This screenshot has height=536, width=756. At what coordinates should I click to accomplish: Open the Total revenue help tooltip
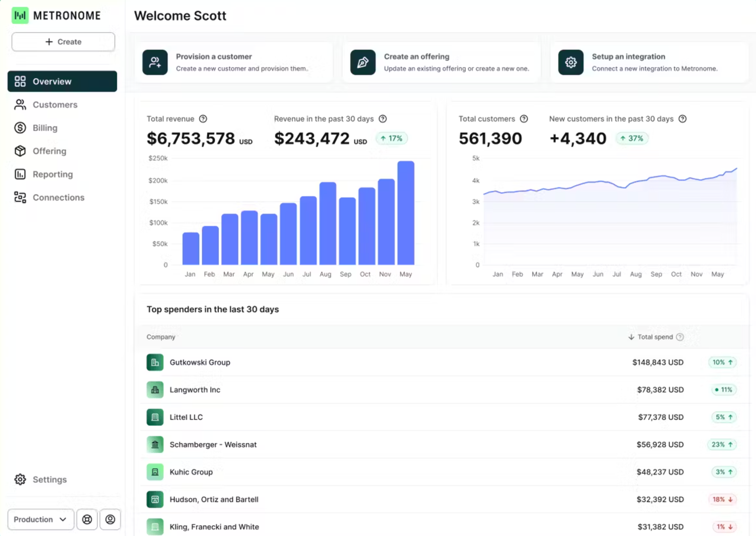[203, 118]
